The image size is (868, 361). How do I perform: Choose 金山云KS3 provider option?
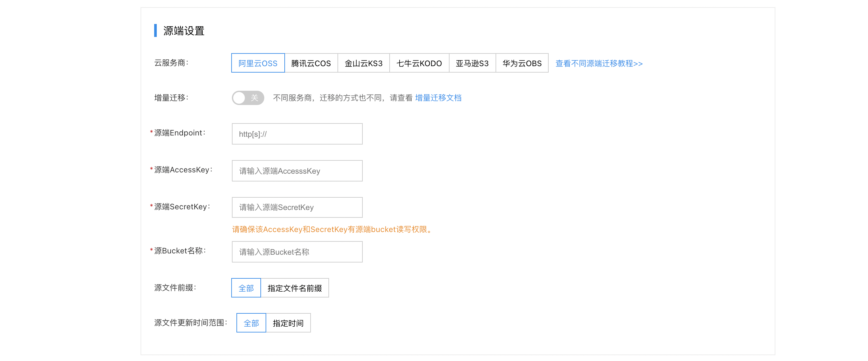(364, 63)
